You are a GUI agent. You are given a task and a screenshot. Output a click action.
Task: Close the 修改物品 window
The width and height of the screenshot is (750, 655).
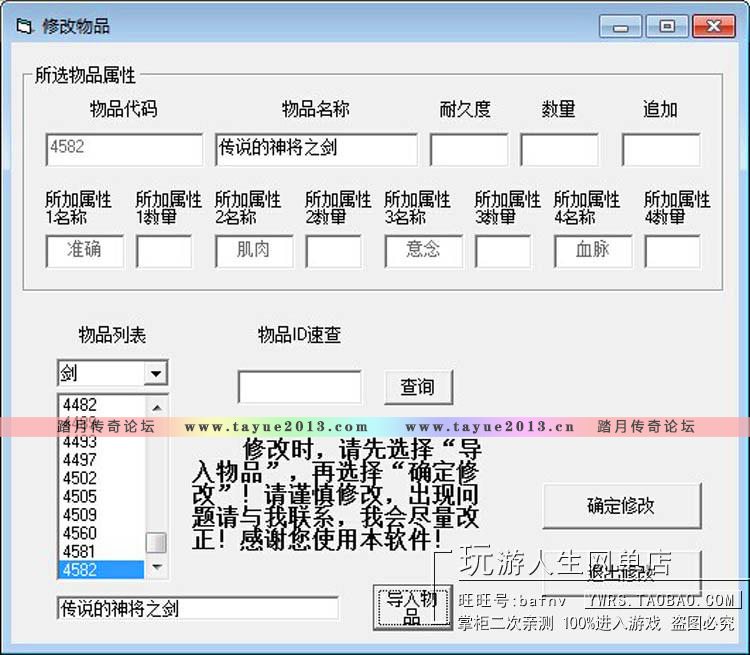click(x=714, y=26)
